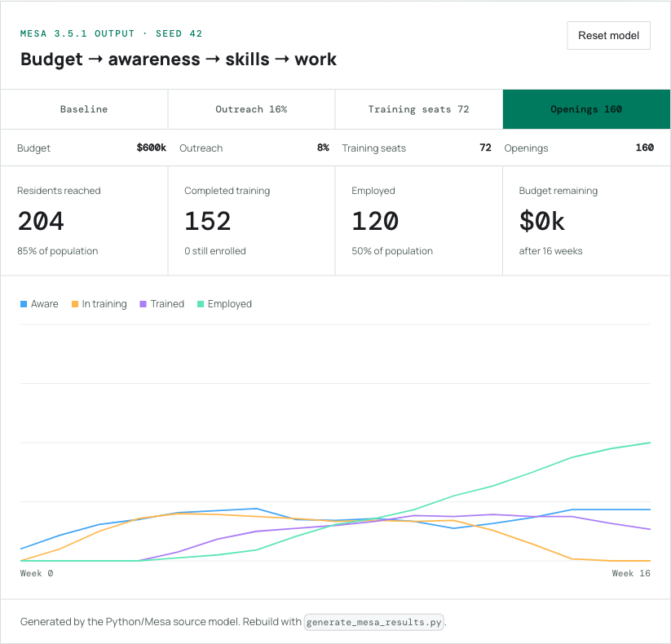
Task: Click the Residents reached 204 card
Action: (x=84, y=221)
